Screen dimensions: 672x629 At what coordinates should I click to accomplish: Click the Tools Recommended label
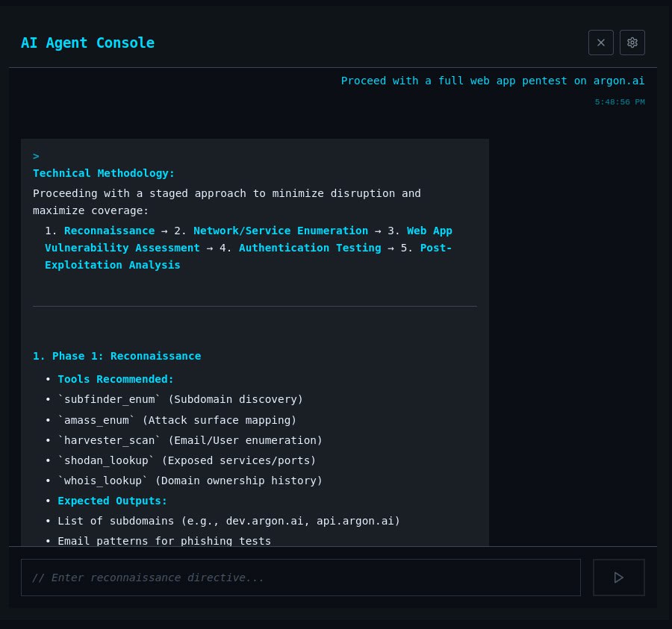click(116, 379)
